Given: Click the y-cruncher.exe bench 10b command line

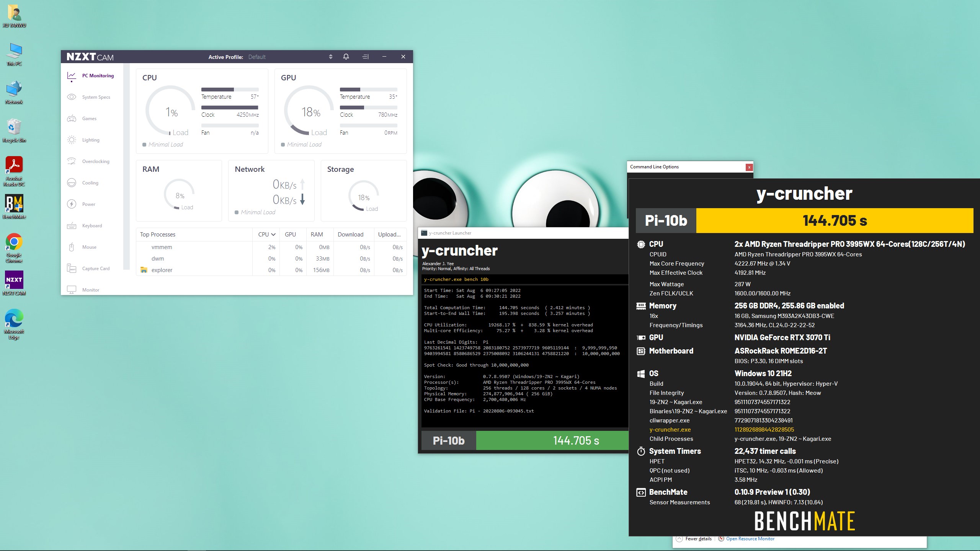Looking at the screenshot, I should tap(456, 279).
